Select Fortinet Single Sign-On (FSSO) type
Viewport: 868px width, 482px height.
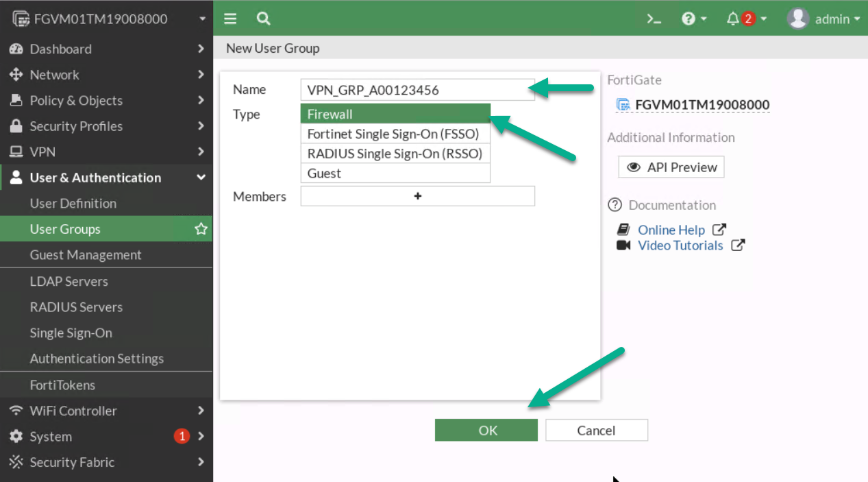coord(395,134)
